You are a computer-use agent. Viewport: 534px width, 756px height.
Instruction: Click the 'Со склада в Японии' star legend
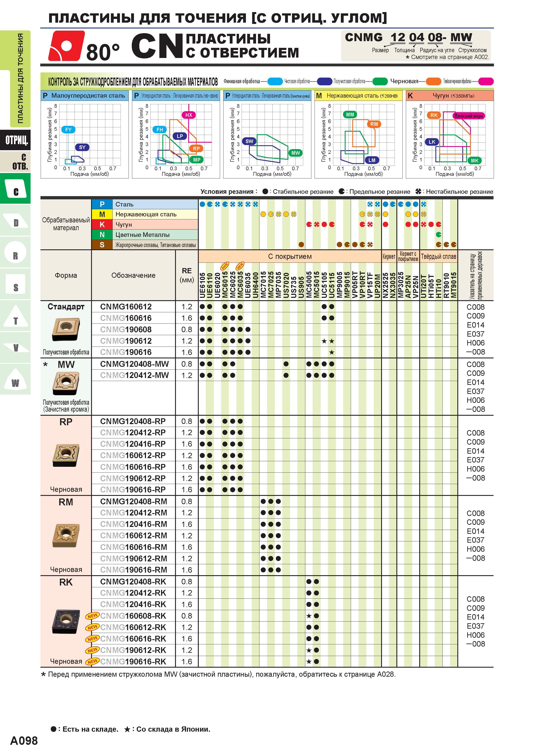[x=167, y=729]
